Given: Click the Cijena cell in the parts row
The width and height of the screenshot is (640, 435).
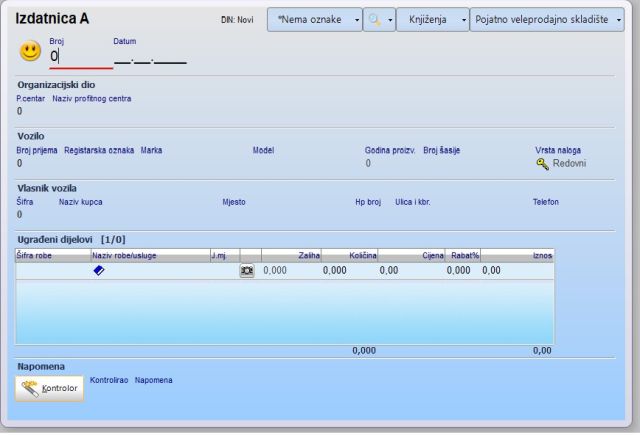Looking at the screenshot, I should pyautogui.click(x=410, y=270).
